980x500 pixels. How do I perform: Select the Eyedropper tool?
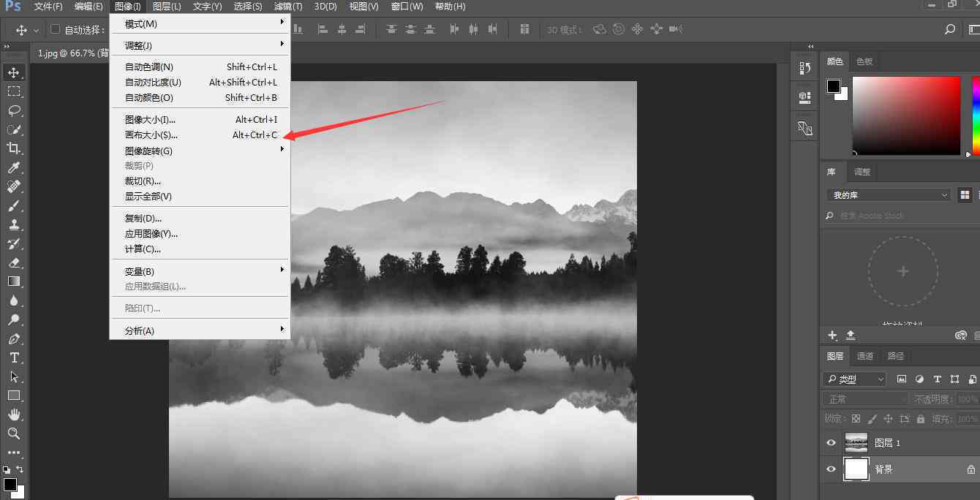tap(14, 167)
